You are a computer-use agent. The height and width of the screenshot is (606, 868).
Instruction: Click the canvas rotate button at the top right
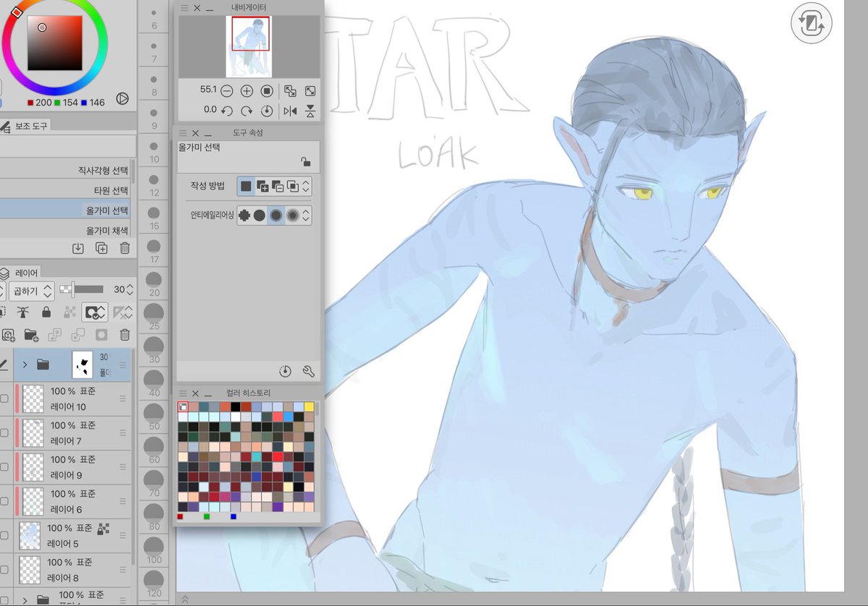811,22
